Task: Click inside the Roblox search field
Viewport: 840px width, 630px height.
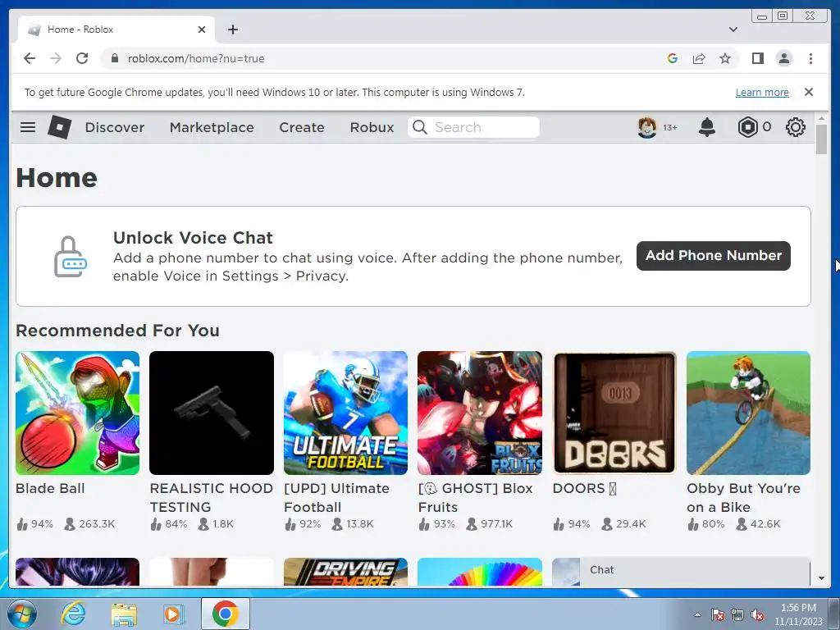Action: (x=473, y=127)
